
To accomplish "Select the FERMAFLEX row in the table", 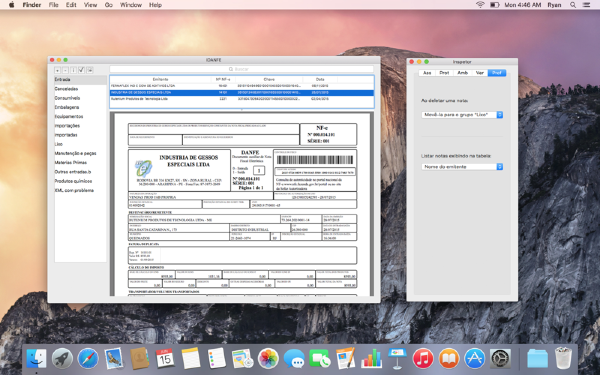I will click(x=241, y=86).
